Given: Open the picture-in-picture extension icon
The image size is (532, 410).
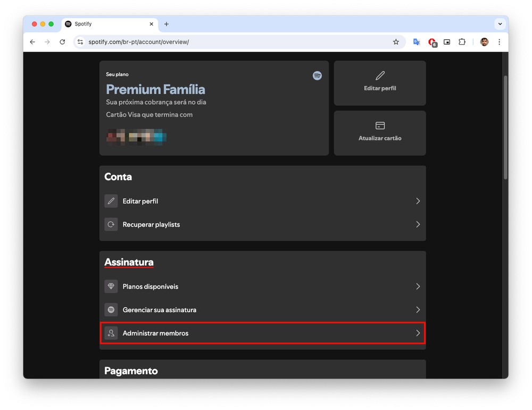Looking at the screenshot, I should tap(447, 42).
